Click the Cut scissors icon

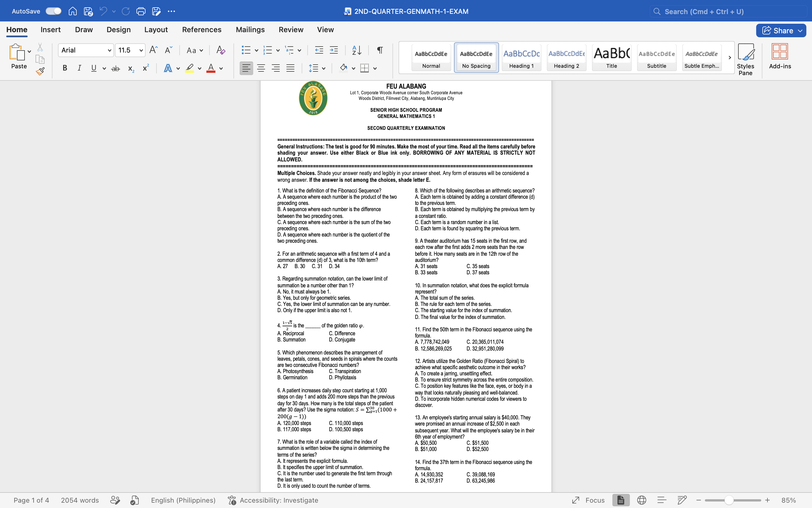click(40, 47)
